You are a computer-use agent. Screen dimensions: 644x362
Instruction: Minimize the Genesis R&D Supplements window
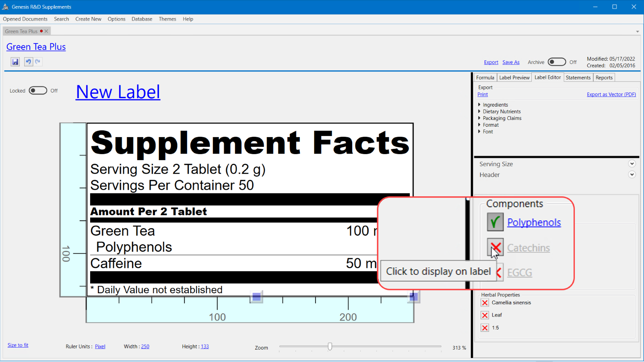click(x=595, y=7)
